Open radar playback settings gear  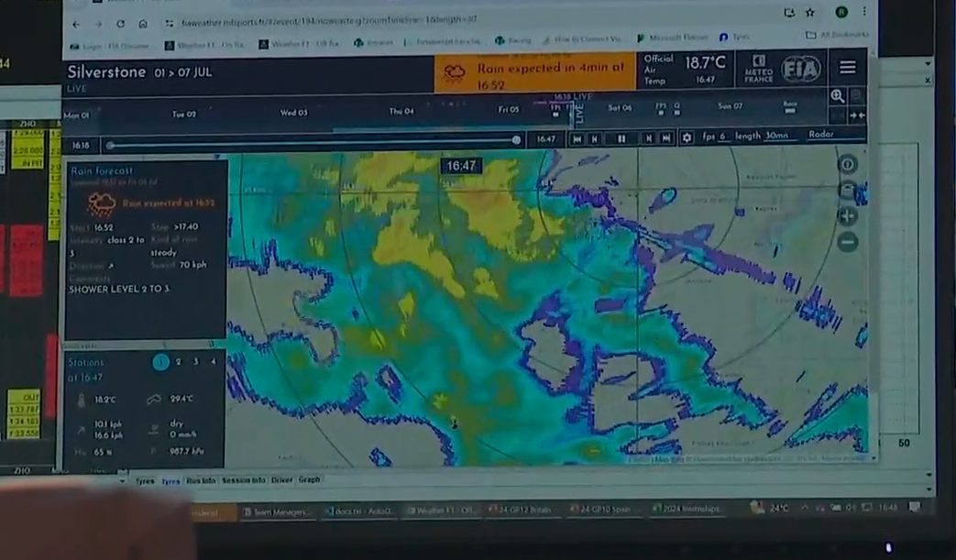tap(687, 137)
